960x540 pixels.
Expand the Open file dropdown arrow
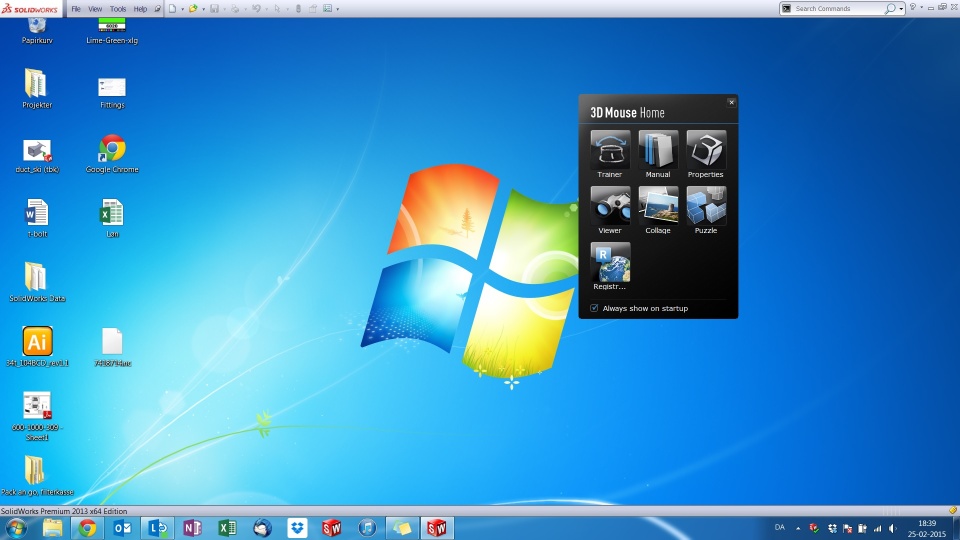(203, 9)
